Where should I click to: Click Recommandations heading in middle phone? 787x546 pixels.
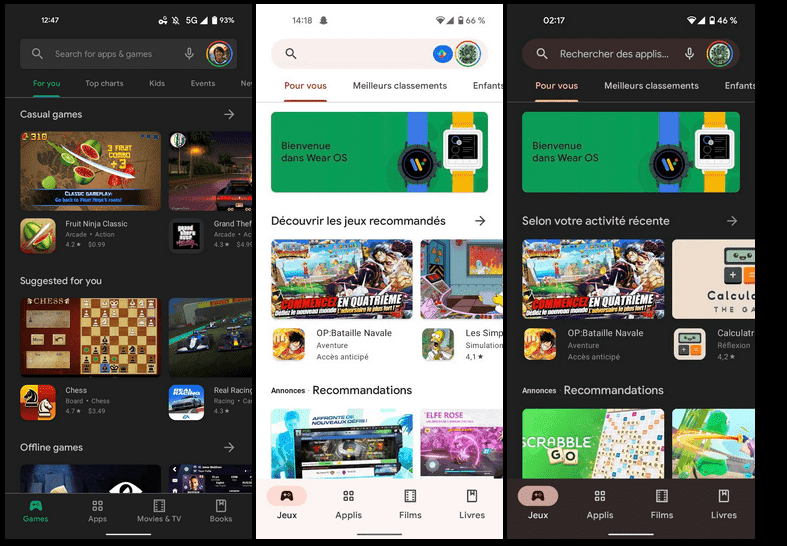coord(362,390)
